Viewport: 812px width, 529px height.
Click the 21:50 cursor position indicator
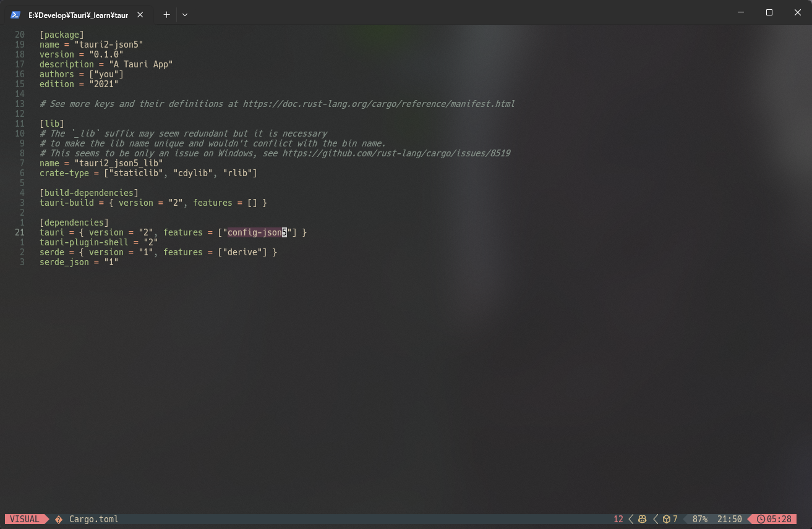point(730,519)
